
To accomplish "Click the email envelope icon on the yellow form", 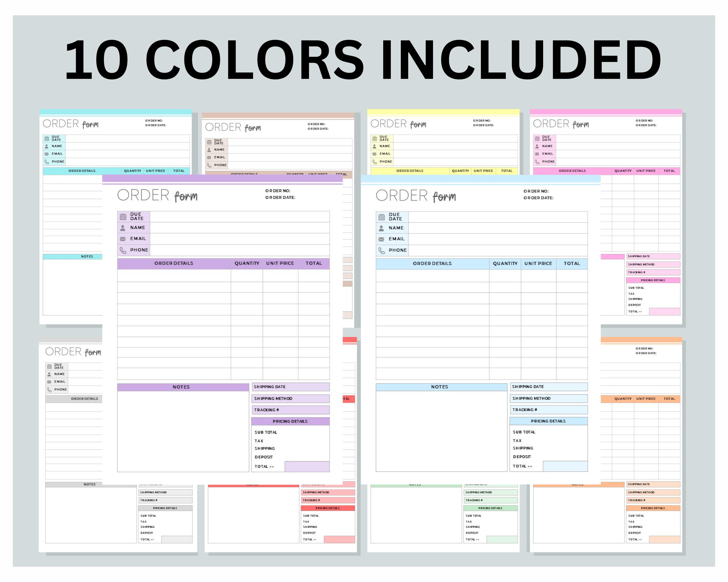I will click(x=374, y=154).
